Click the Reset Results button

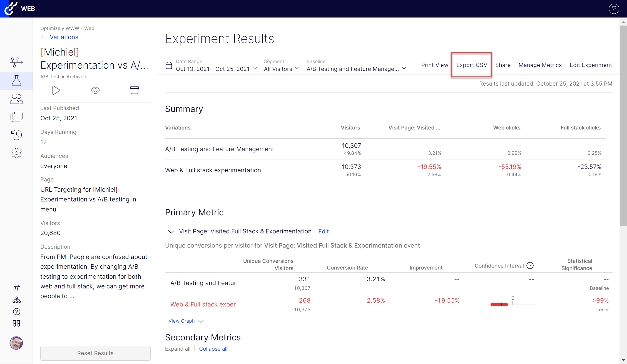click(95, 353)
